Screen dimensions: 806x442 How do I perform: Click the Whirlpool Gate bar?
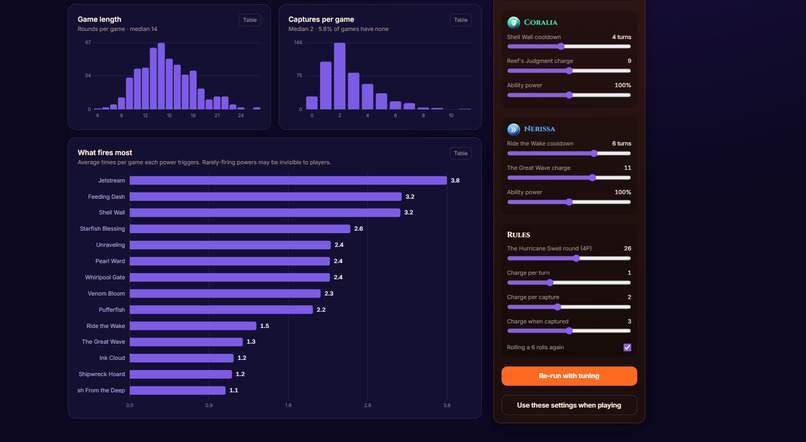point(229,277)
